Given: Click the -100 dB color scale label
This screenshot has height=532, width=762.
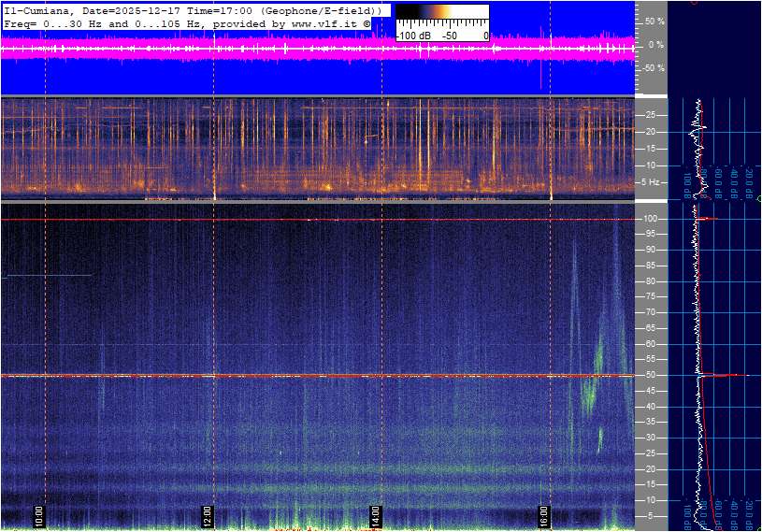Looking at the screenshot, I should [411, 36].
